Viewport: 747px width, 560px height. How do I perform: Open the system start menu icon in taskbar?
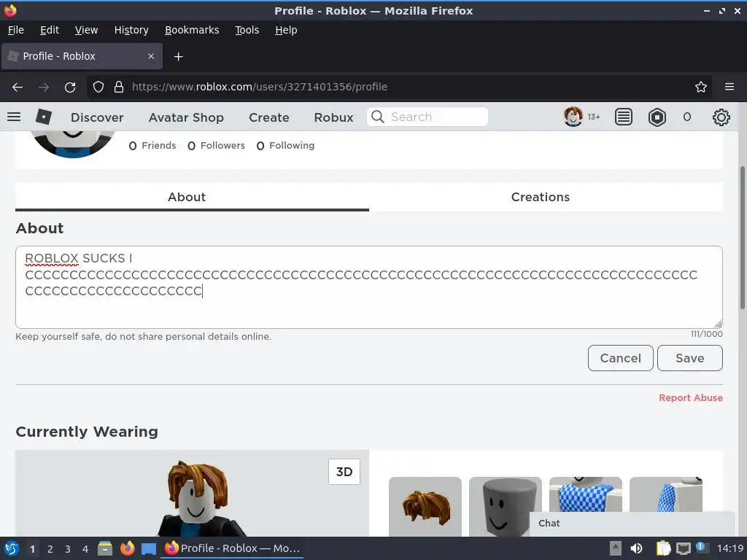[12, 548]
